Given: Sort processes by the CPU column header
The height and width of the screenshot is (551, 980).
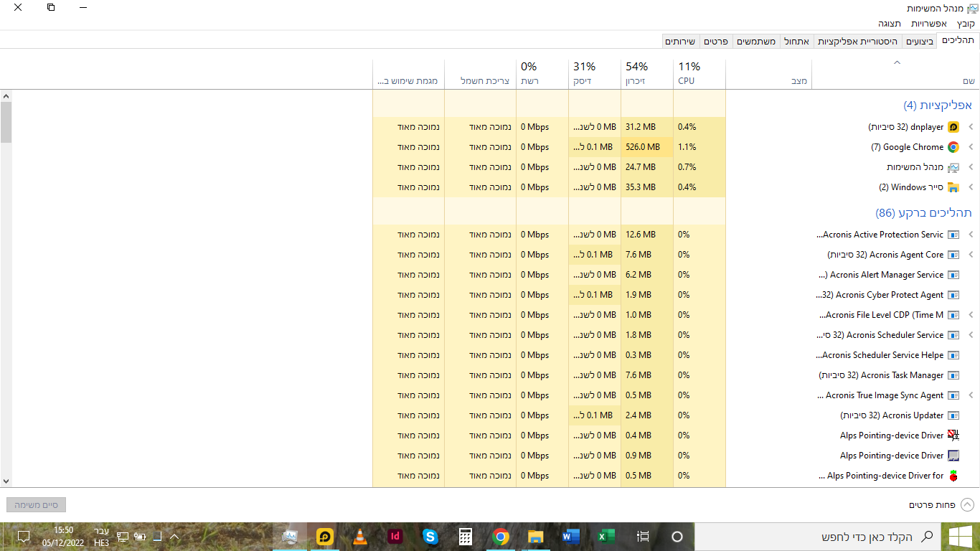Looking at the screenshot, I should click(699, 73).
